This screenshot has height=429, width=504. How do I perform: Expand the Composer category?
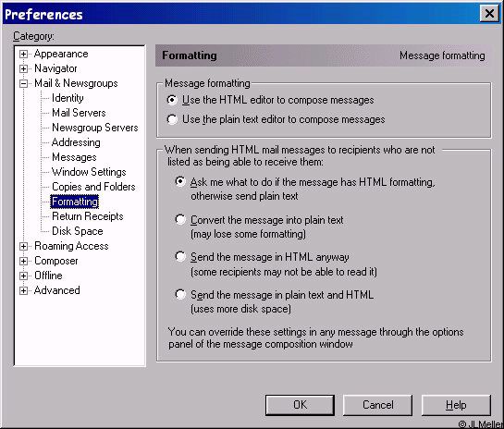tap(23, 262)
